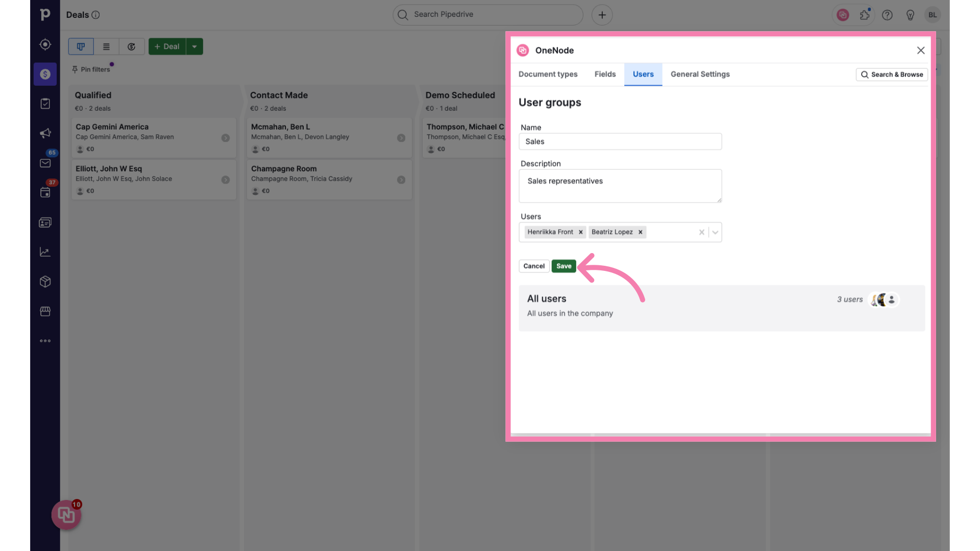Click Search & Browse button
Screen dimensions: 980x551
click(x=892, y=74)
